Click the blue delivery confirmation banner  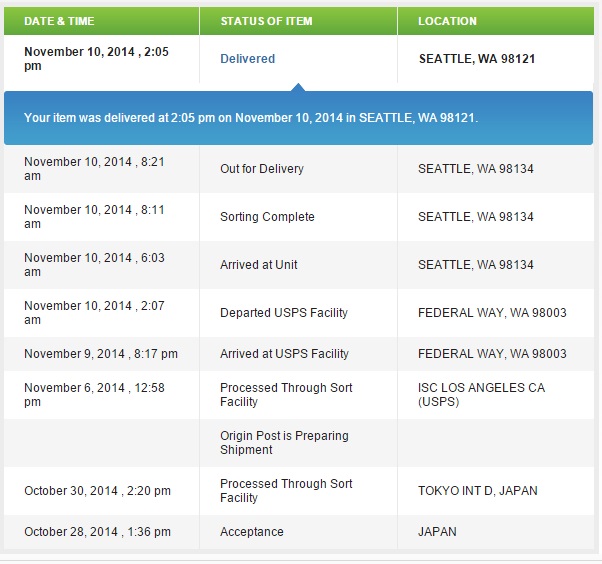[x=298, y=118]
